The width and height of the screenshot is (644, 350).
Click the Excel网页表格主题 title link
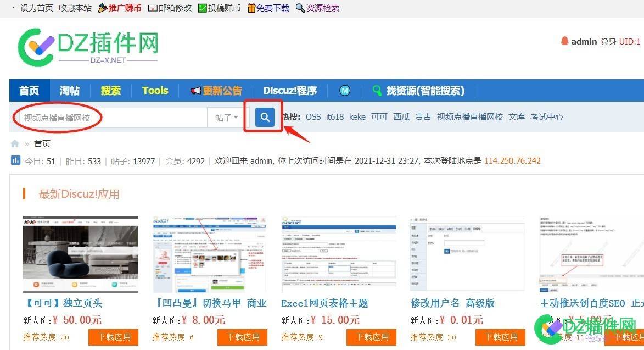tap(324, 303)
